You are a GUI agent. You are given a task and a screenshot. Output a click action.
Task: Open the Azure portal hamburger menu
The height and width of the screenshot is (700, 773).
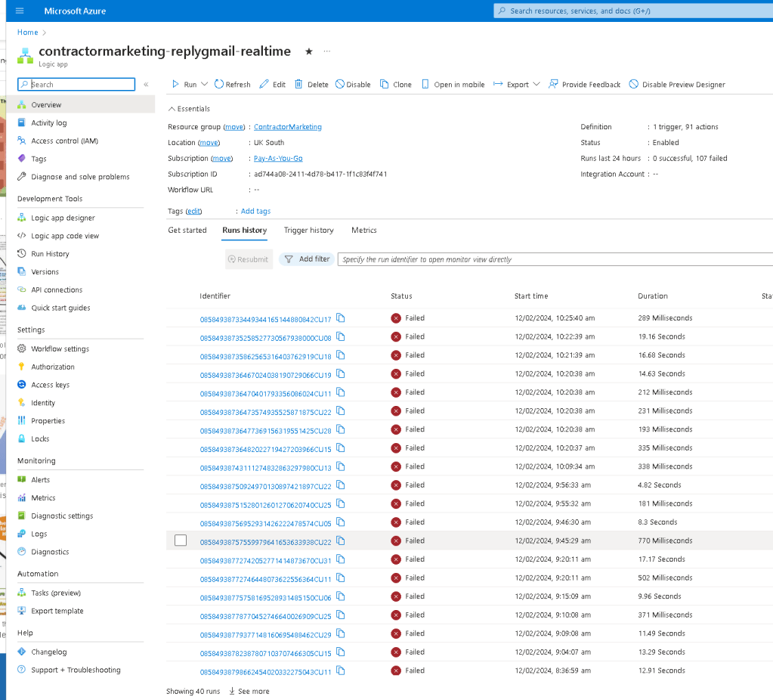[20, 11]
